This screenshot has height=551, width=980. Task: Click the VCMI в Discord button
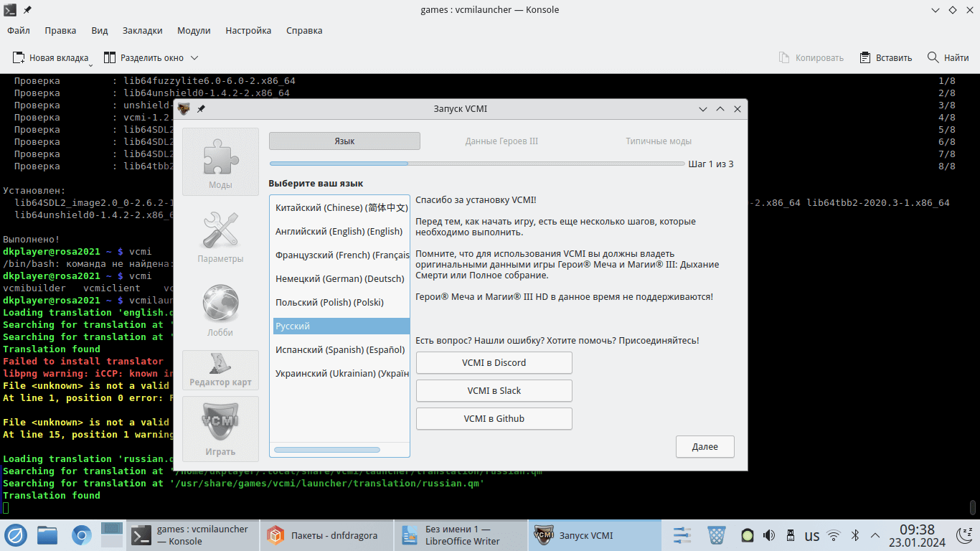tap(494, 363)
